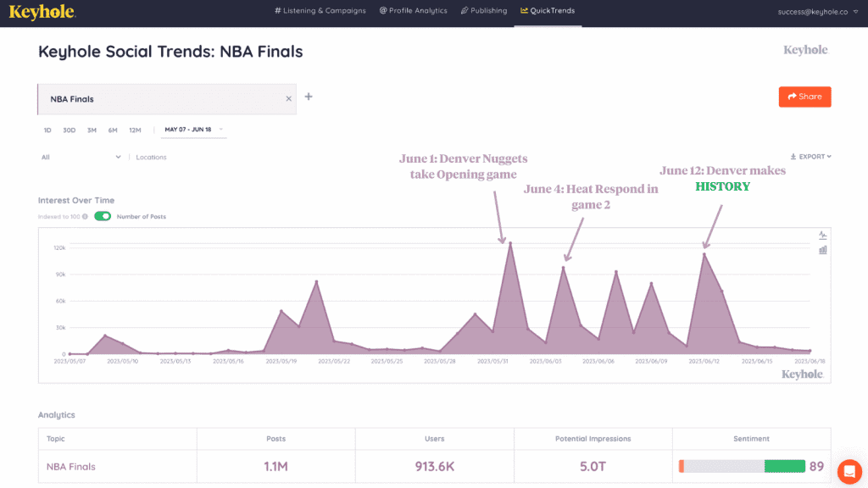Set the time range to 6M

113,130
